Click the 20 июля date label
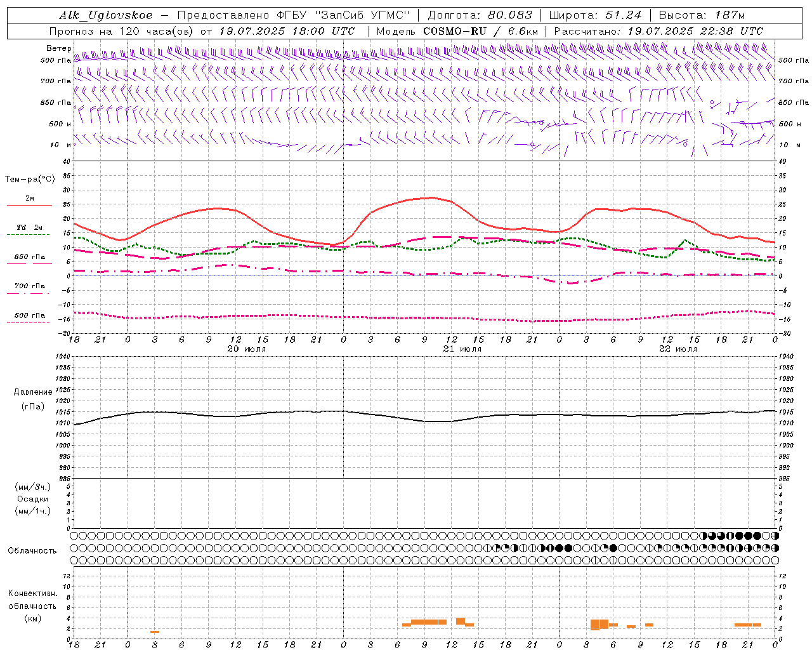 tap(247, 349)
